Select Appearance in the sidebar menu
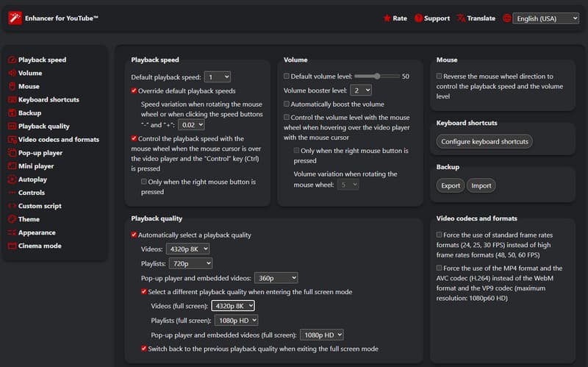This screenshot has width=588, height=367. (x=37, y=232)
